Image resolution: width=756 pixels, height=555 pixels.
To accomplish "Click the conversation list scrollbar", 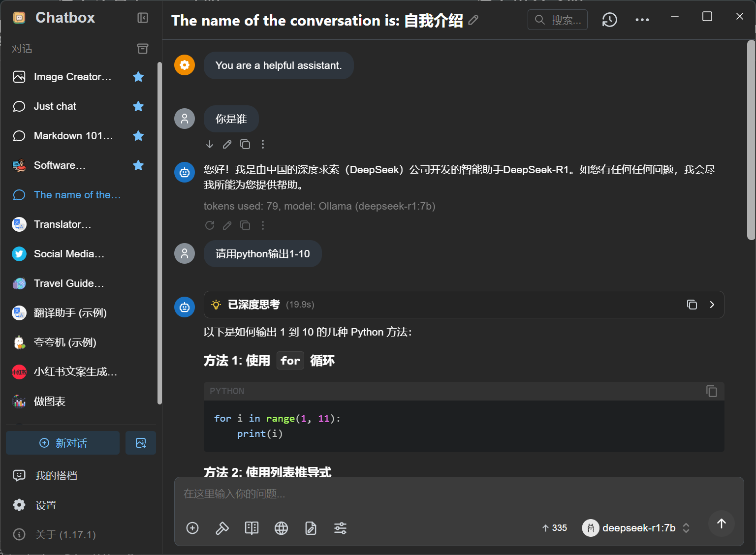I will tap(159, 233).
